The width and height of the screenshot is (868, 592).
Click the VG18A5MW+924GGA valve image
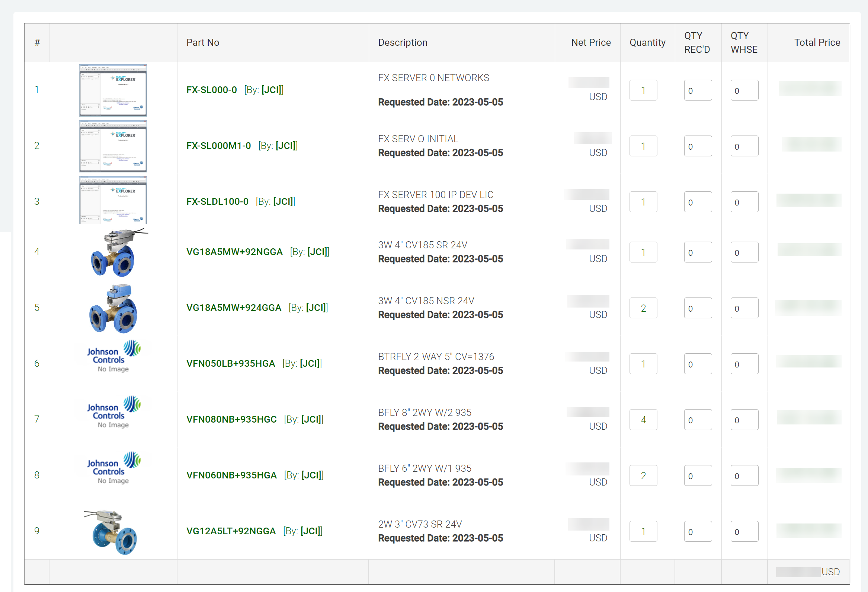pyautogui.click(x=113, y=308)
